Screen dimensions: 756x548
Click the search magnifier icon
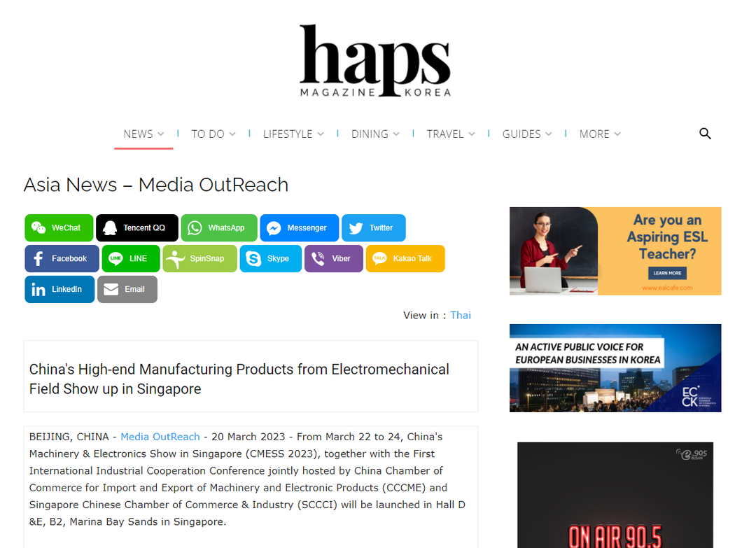click(x=705, y=134)
